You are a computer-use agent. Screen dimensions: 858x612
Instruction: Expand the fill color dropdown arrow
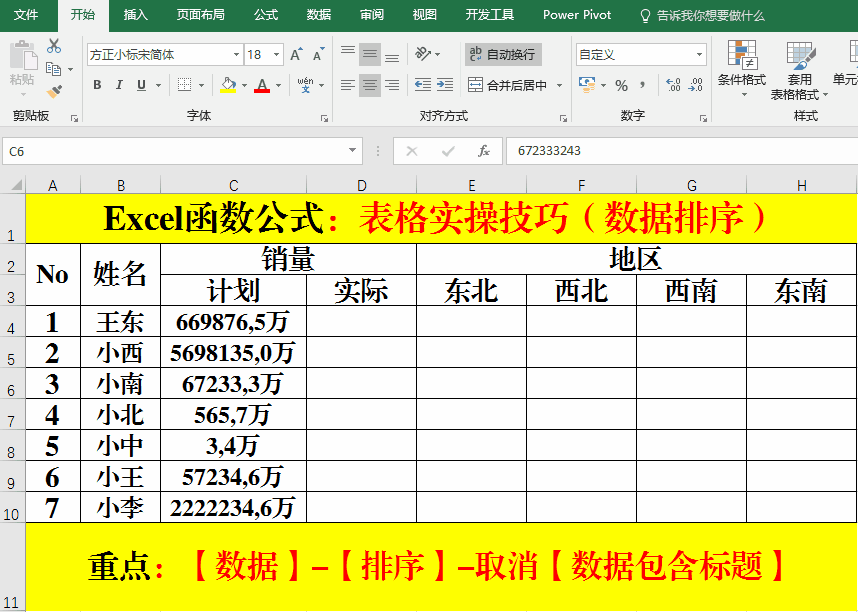point(244,85)
